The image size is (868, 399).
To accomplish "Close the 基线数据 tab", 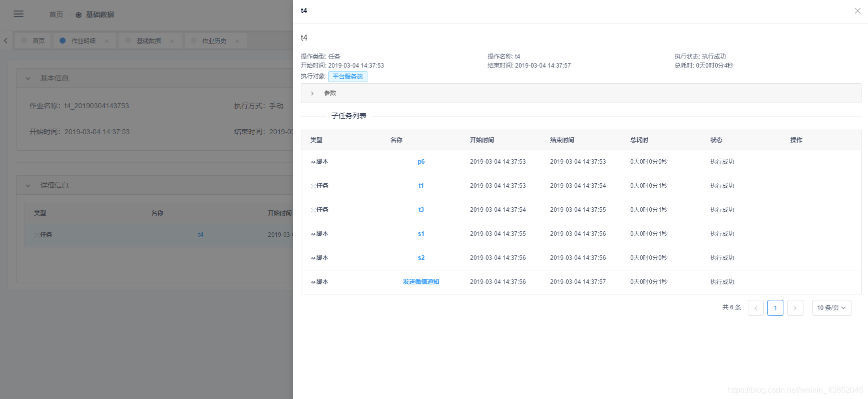I will click(172, 41).
